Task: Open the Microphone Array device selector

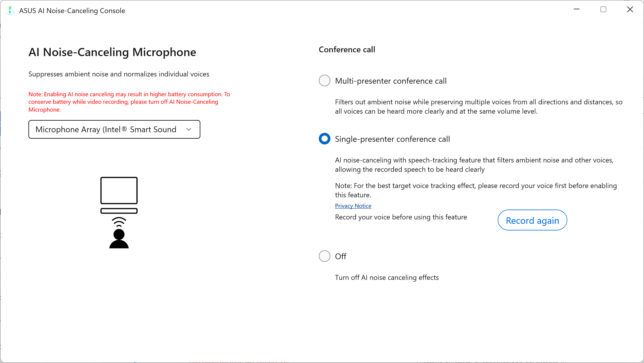Action: pos(106,129)
